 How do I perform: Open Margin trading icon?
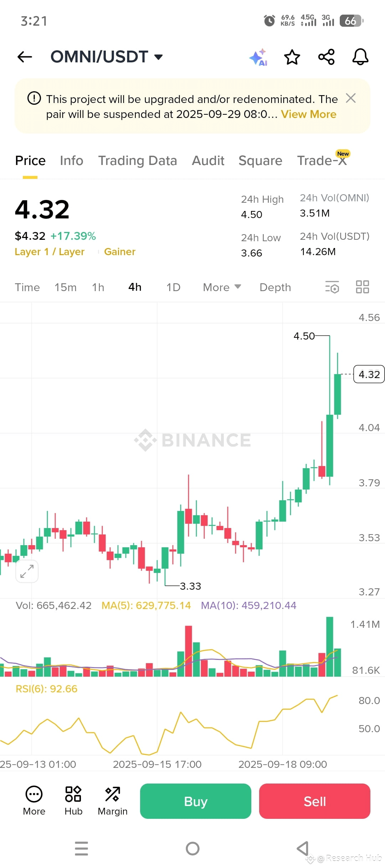[x=113, y=801]
